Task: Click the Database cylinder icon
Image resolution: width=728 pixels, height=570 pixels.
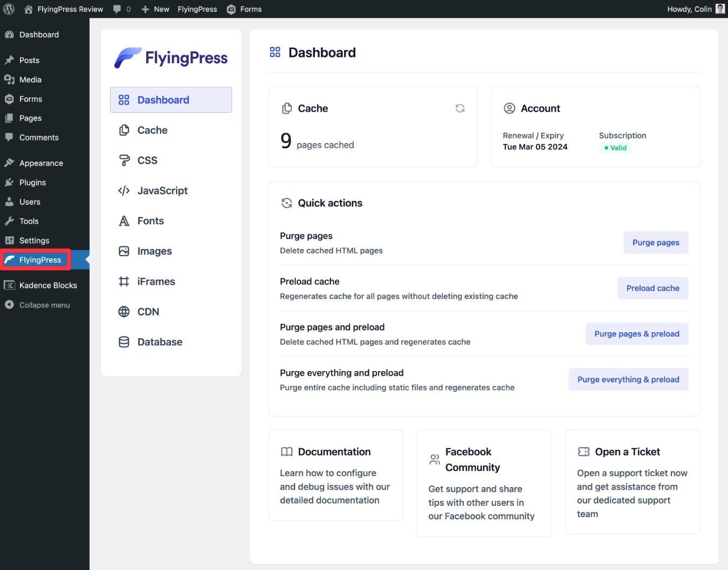Action: pos(124,342)
